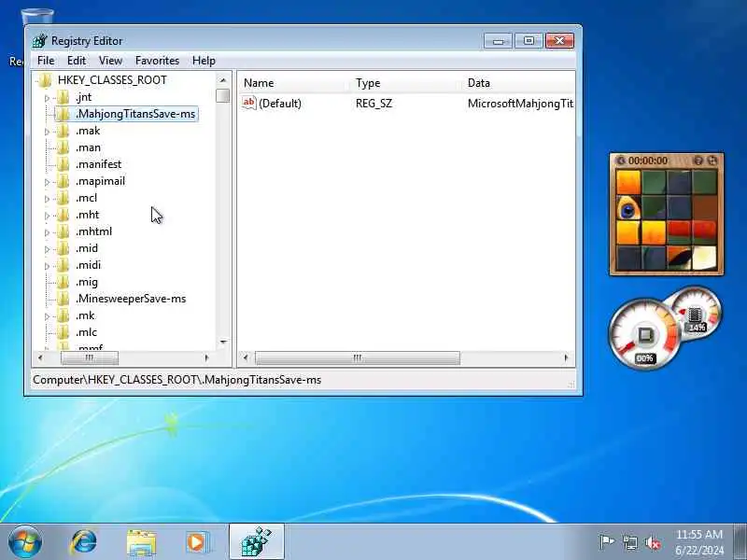Launch Internet Explorer from taskbar

click(x=83, y=542)
